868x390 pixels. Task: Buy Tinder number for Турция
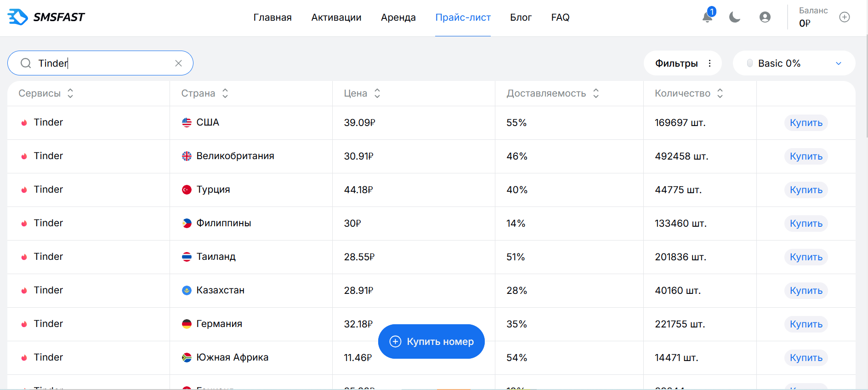[806, 190]
